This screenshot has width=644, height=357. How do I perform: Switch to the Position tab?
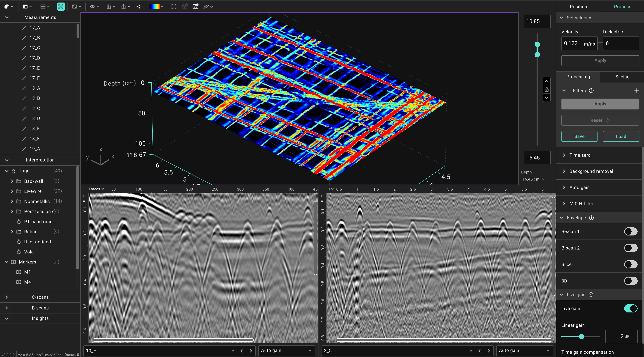tap(578, 7)
